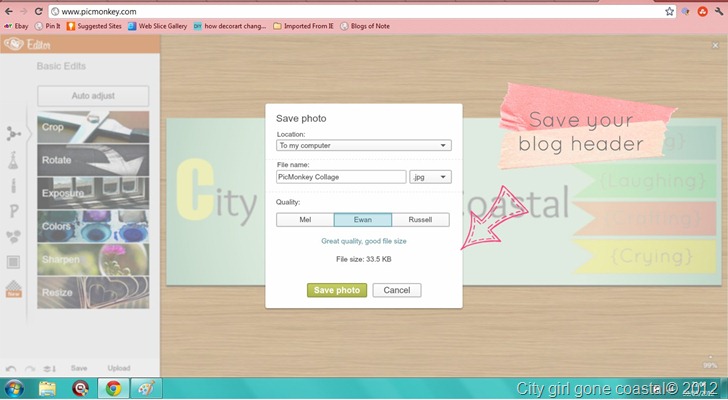The image size is (728, 400).
Task: Open the Blogs of Note bookmark
Action: click(365, 26)
